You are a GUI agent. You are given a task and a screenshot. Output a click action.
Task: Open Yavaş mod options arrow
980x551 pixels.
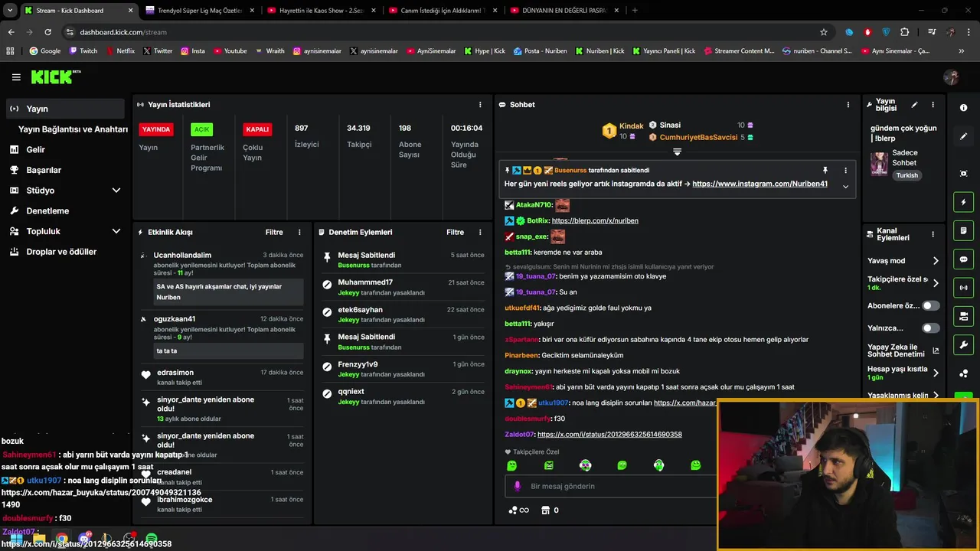(936, 261)
